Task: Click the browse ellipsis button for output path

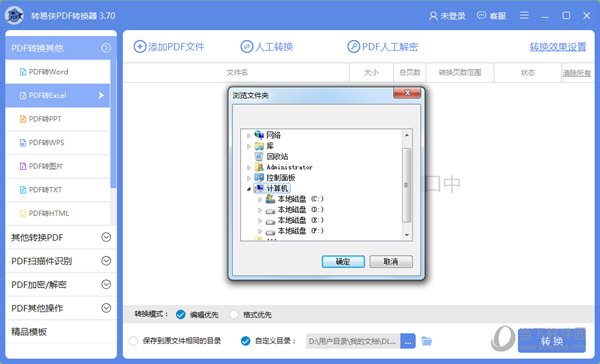Action: 408,341
